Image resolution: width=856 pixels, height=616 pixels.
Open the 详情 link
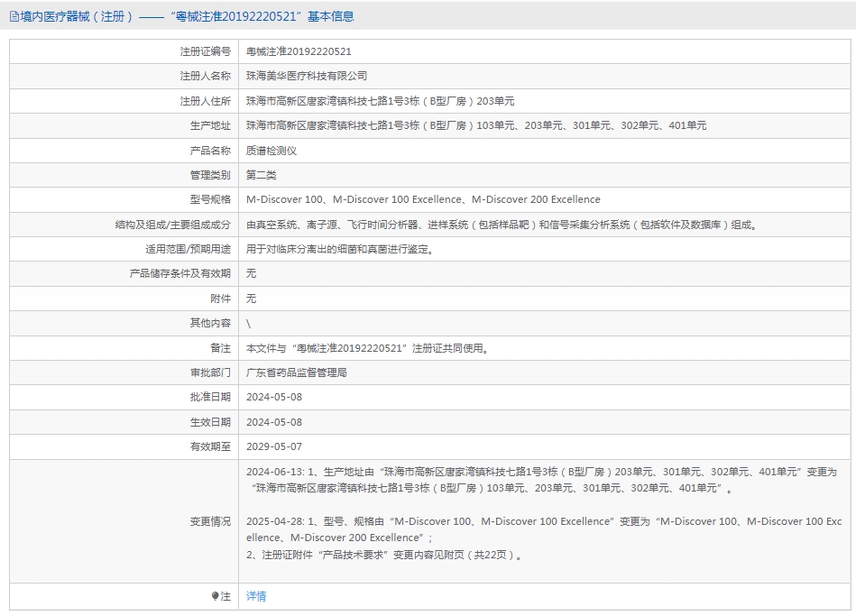pyautogui.click(x=256, y=596)
